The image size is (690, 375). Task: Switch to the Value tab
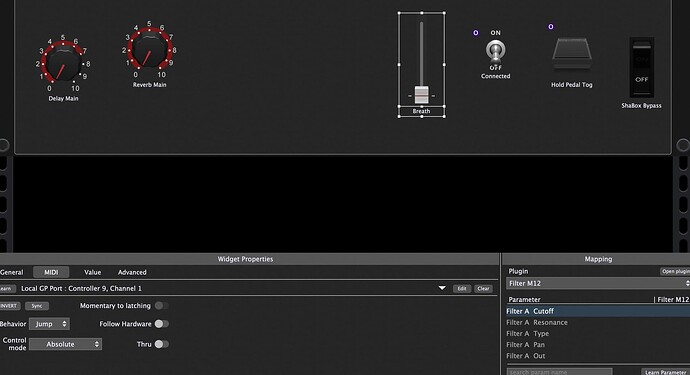click(x=92, y=272)
